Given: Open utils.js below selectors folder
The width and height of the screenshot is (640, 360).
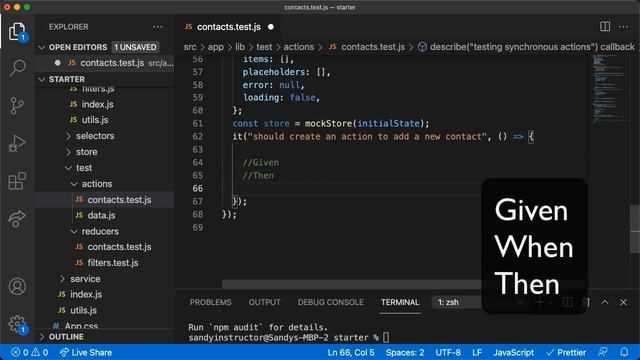Looking at the screenshot, I should (95, 120).
